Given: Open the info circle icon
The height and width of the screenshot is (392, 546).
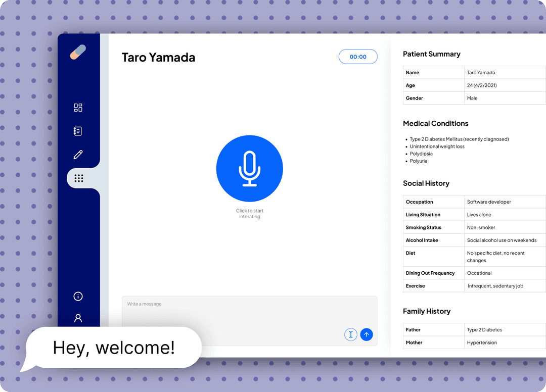Looking at the screenshot, I should (78, 297).
